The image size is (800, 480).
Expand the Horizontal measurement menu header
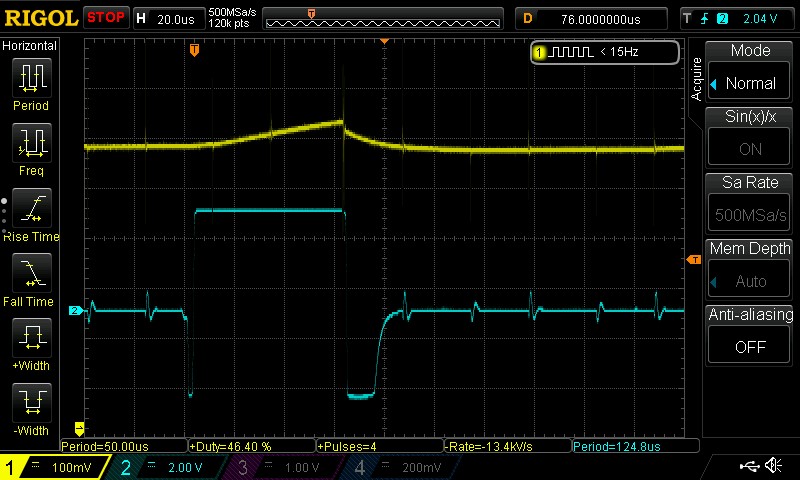pyautogui.click(x=30, y=46)
